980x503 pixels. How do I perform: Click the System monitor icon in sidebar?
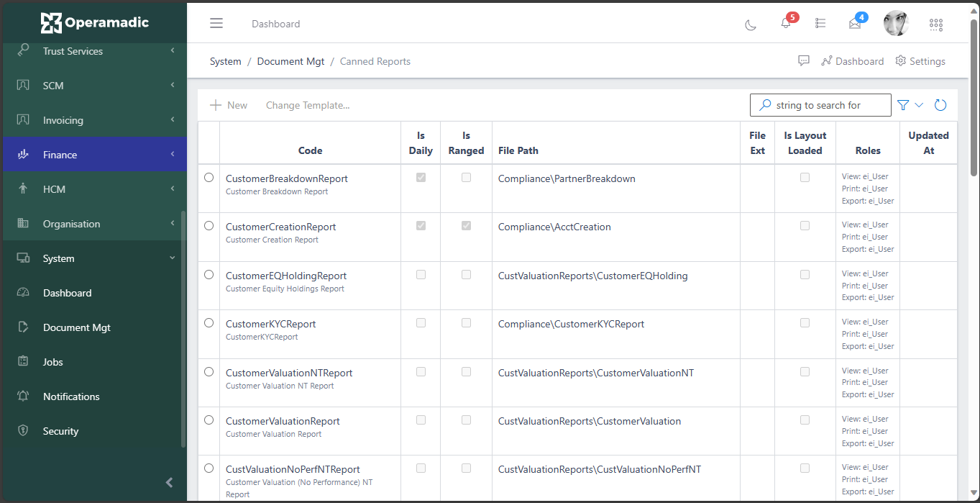pos(23,258)
